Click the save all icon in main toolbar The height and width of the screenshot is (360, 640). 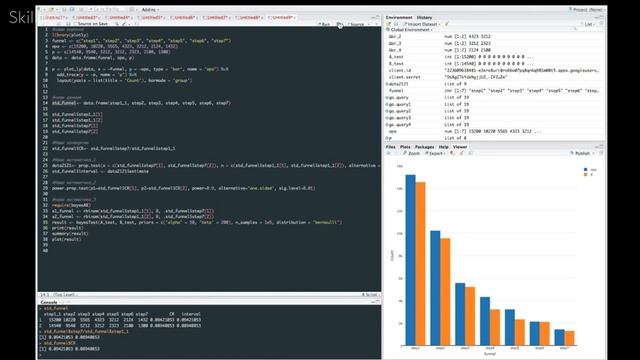pos(72,9)
